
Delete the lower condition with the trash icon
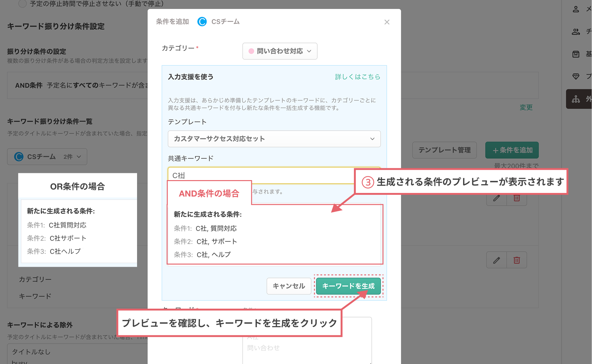point(517,260)
